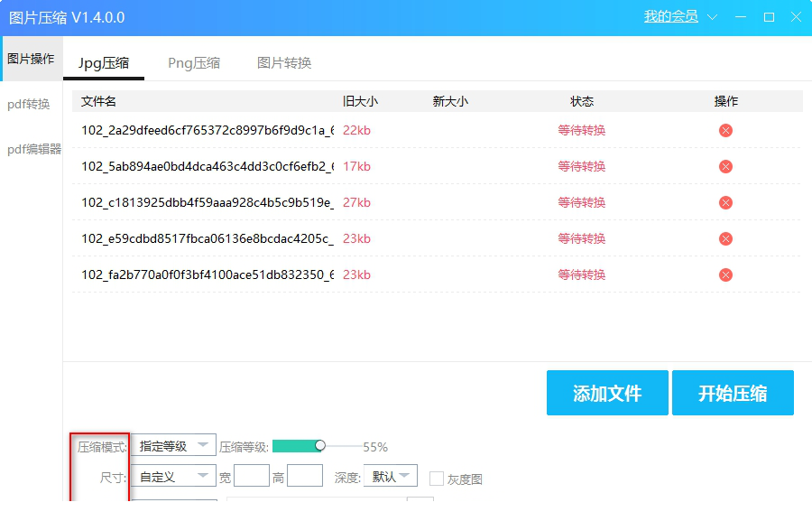
Task: Click the 我的会员 link
Action: (x=670, y=17)
